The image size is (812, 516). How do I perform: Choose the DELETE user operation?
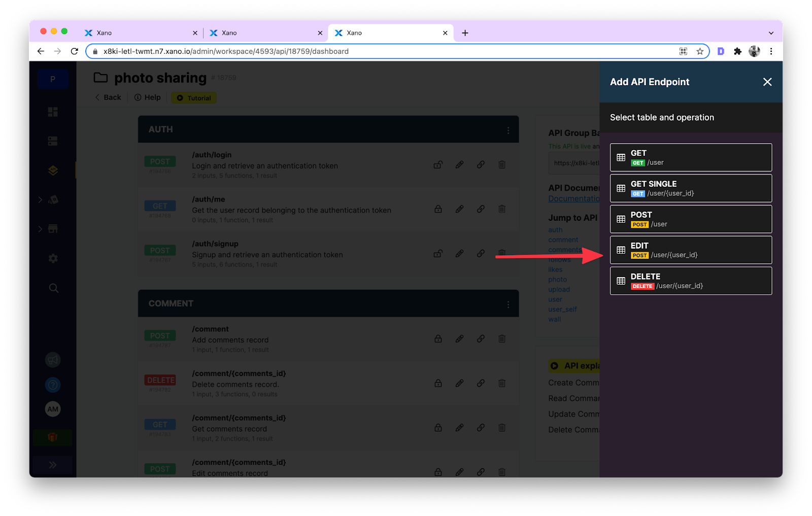[690, 281]
